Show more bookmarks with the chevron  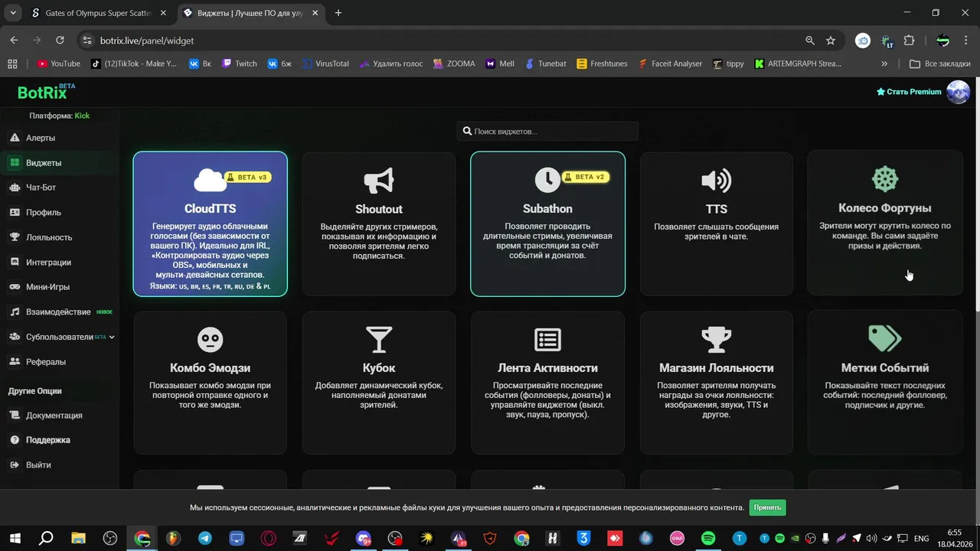[884, 64]
